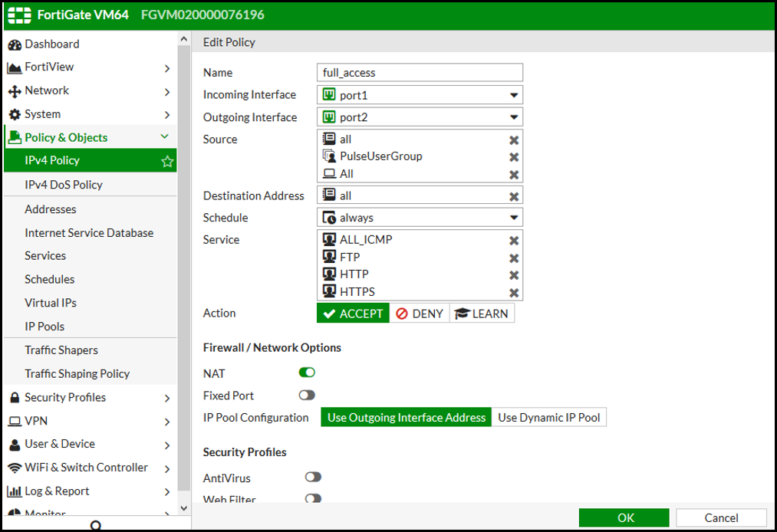
Task: Click the Policy & Objects icon
Action: 15,138
